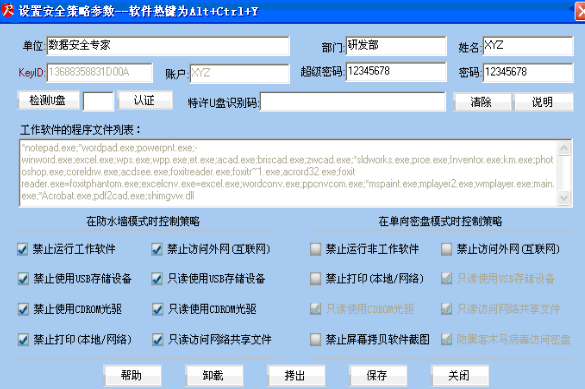Toggle firewall 只读使用USB存储设备 checkbox
The image size is (585, 389).
click(157, 279)
